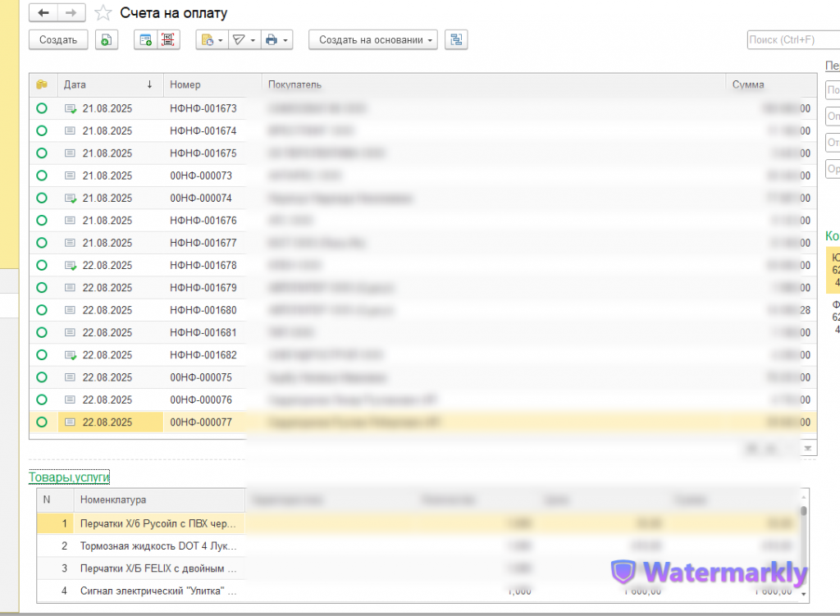Viewport: 840px width, 616px height.
Task: Open the Товары,услуги link
Action: pyautogui.click(x=69, y=477)
